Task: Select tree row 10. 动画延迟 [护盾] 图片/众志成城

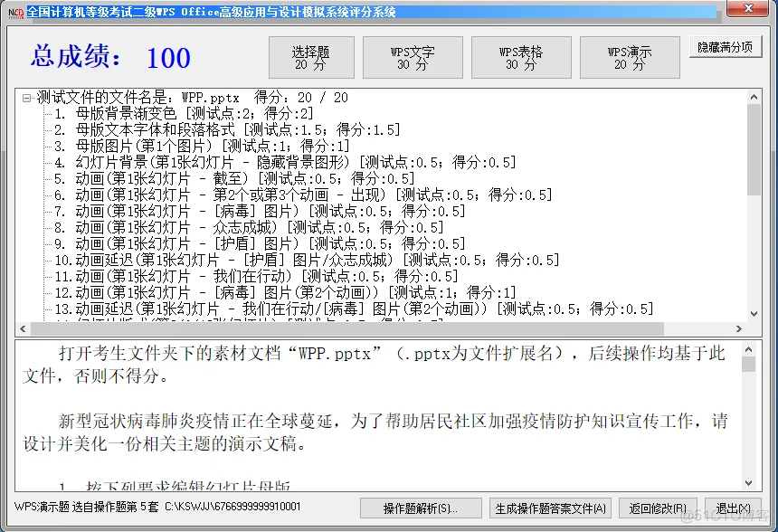Action: point(308,260)
